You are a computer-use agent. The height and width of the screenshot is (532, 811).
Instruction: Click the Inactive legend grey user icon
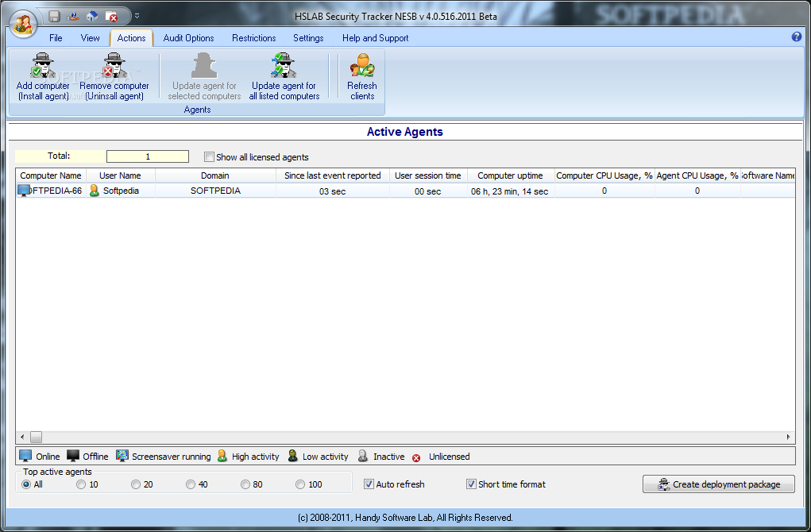point(362,456)
